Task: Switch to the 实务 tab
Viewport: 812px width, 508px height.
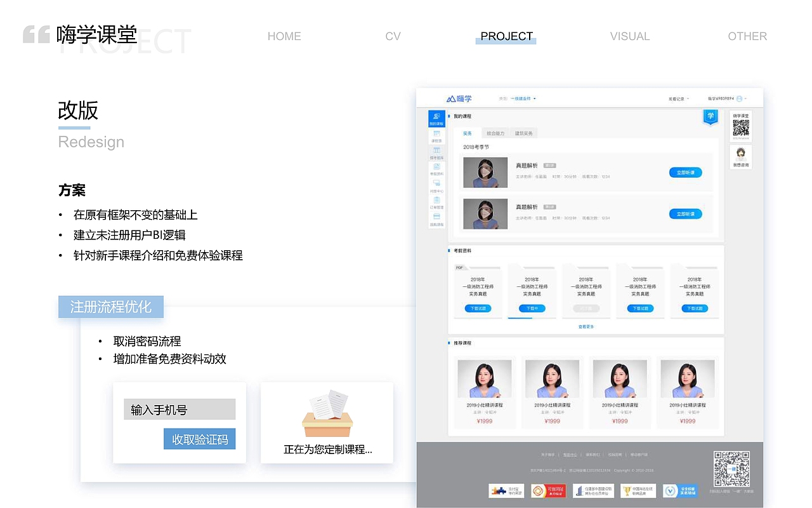Action: [468, 133]
